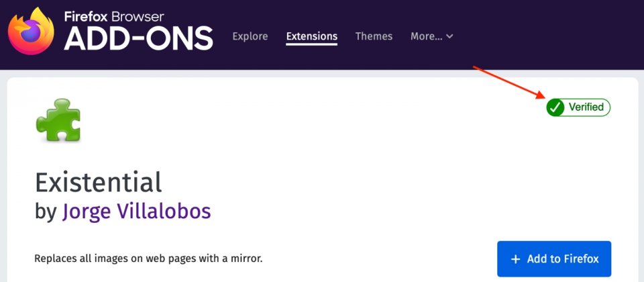
Task: Click the ADD-ONS wordmark in header
Action: coord(138,39)
